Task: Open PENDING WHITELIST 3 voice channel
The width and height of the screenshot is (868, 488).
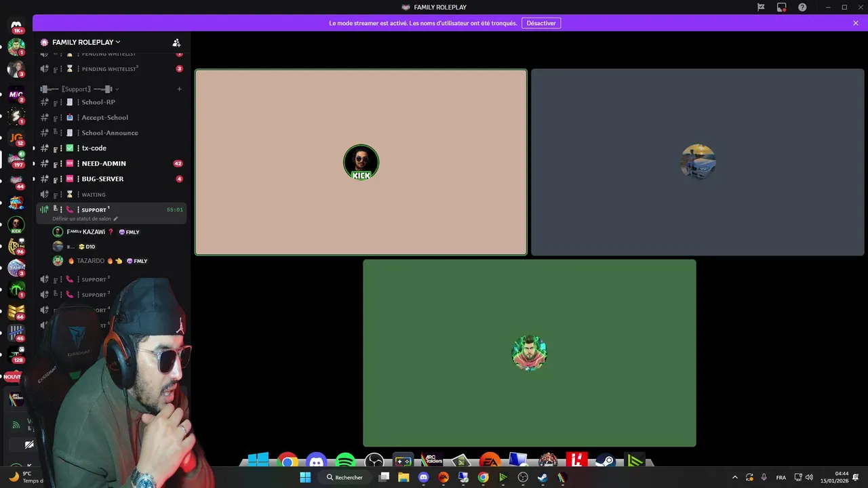Action: pyautogui.click(x=111, y=68)
